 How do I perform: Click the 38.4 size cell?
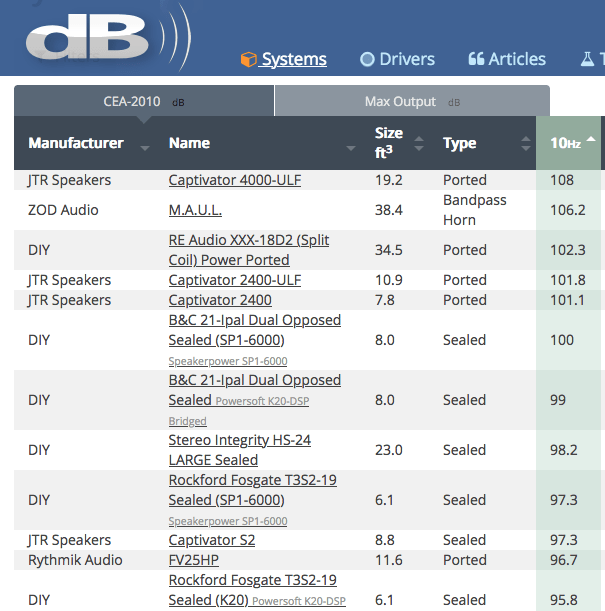coord(388,210)
